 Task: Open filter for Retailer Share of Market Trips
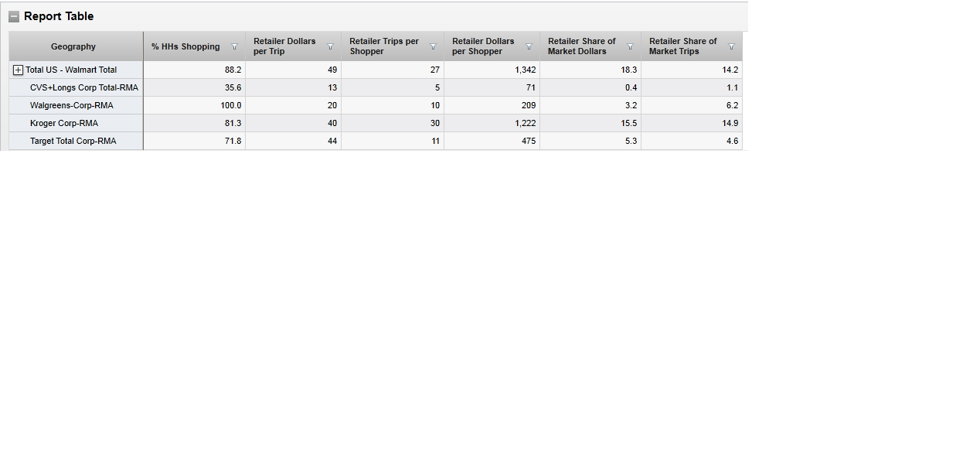pyautogui.click(x=731, y=47)
